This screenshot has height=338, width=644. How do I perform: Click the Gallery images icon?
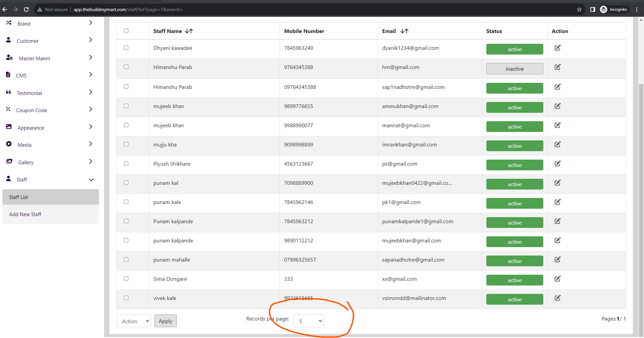tap(9, 161)
